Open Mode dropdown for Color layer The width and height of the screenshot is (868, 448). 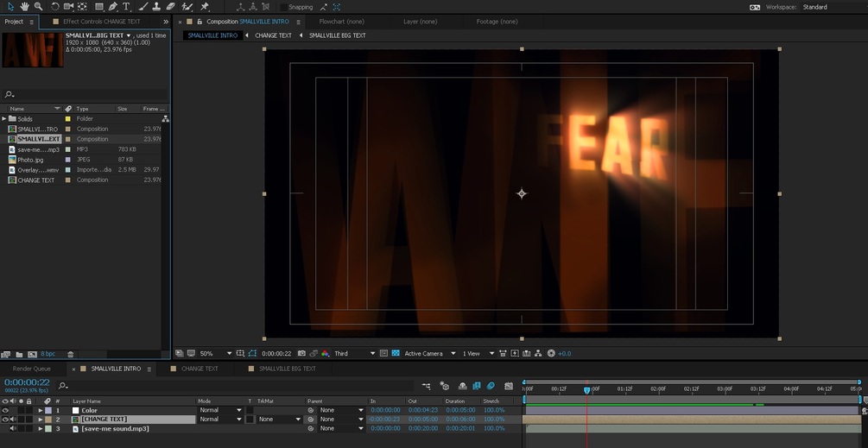coord(221,410)
